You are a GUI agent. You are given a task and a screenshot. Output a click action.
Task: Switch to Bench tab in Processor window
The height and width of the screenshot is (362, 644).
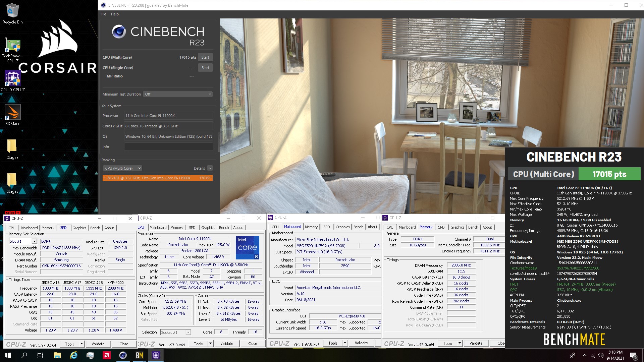click(224, 228)
